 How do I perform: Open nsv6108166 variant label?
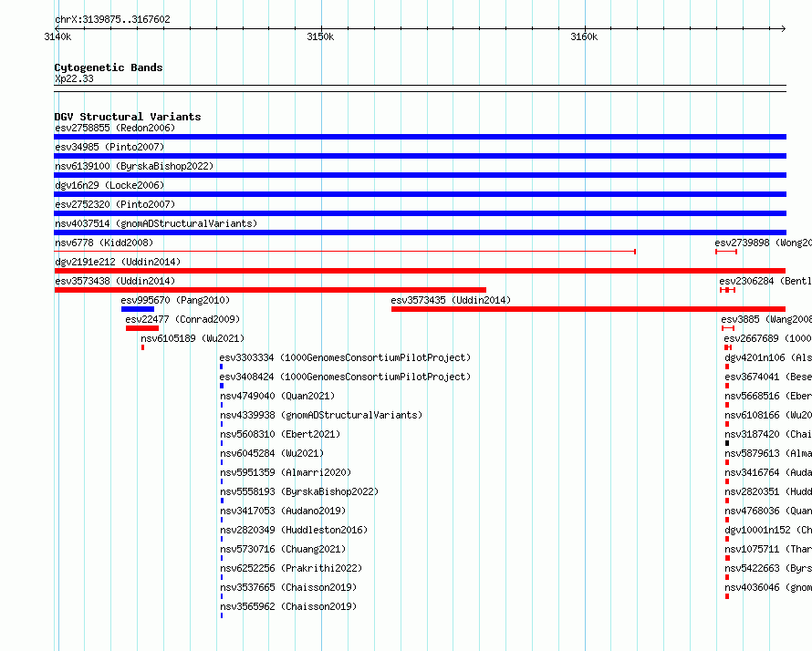pos(768,415)
